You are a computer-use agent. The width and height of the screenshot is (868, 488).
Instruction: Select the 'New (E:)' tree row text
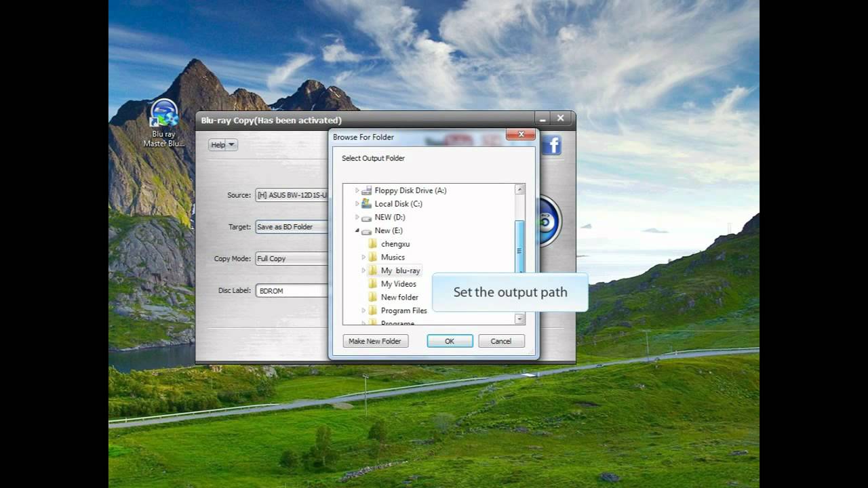pos(389,230)
